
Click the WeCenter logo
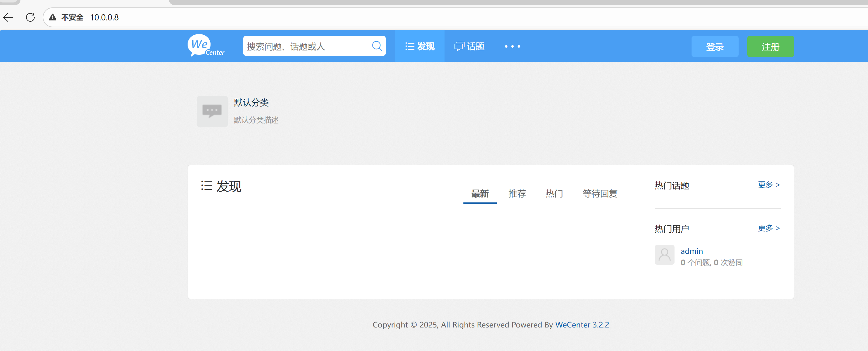(206, 46)
